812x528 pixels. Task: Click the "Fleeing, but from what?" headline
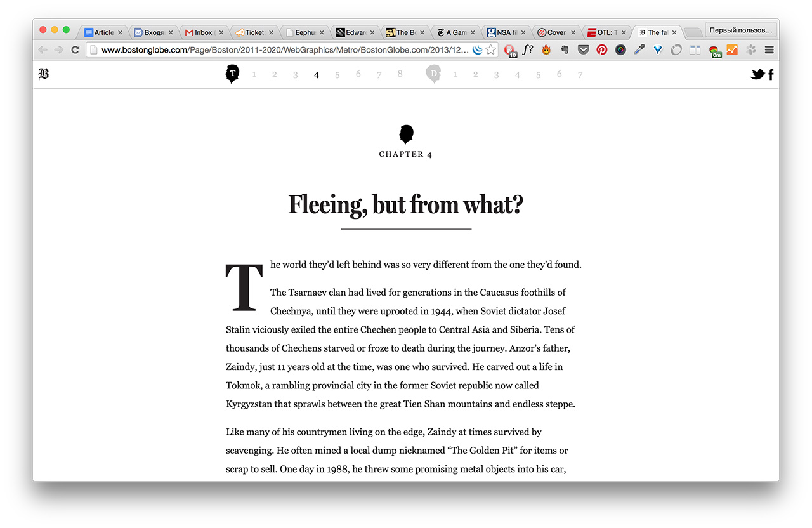pos(406,204)
